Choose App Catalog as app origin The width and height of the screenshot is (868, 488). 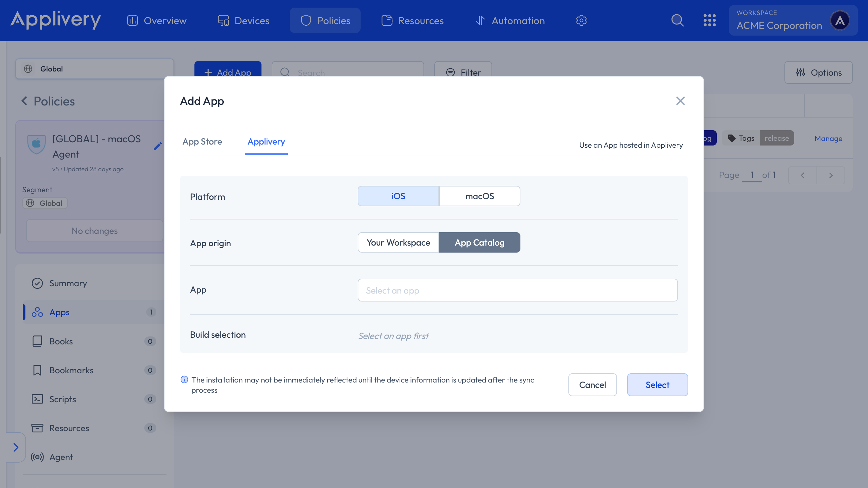pyautogui.click(x=479, y=243)
